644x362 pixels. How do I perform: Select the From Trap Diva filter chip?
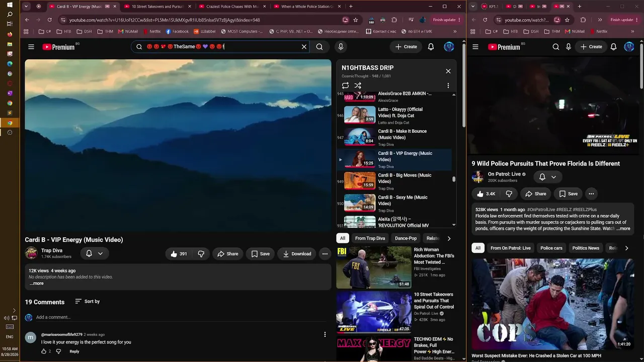point(370,238)
